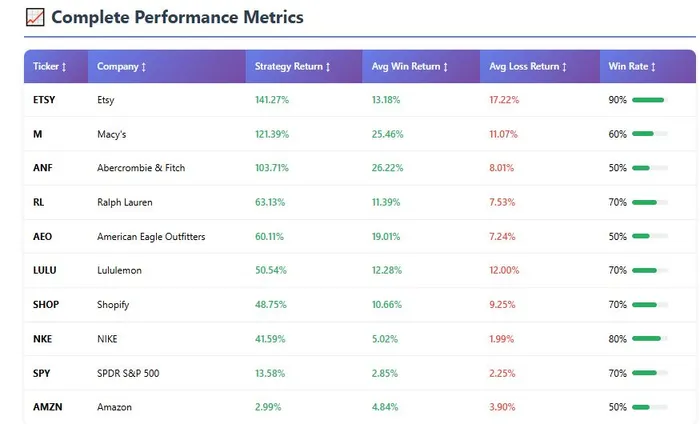This screenshot has width=700, height=424.
Task: Click Etsy's 90% win rate bar
Action: (648, 100)
